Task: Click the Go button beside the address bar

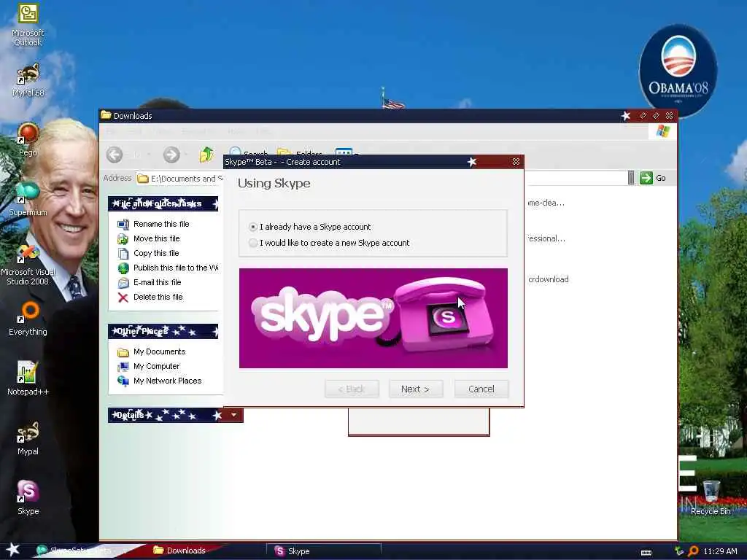Action: 653,178
